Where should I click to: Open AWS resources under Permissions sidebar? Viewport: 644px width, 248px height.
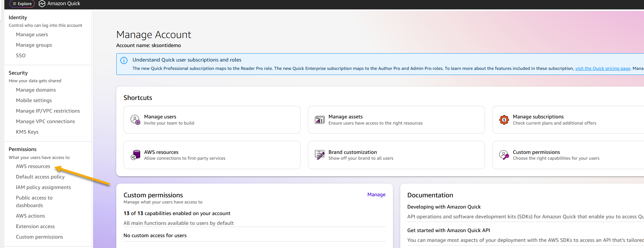pos(33,167)
